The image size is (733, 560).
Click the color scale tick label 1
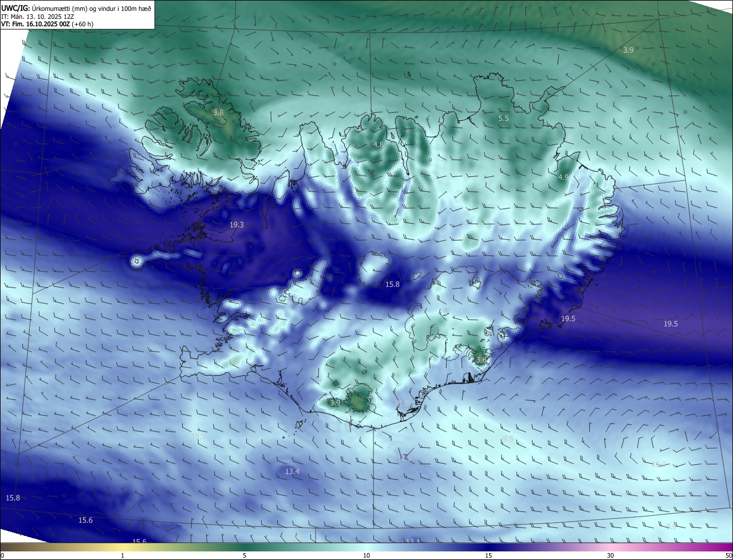(123, 555)
